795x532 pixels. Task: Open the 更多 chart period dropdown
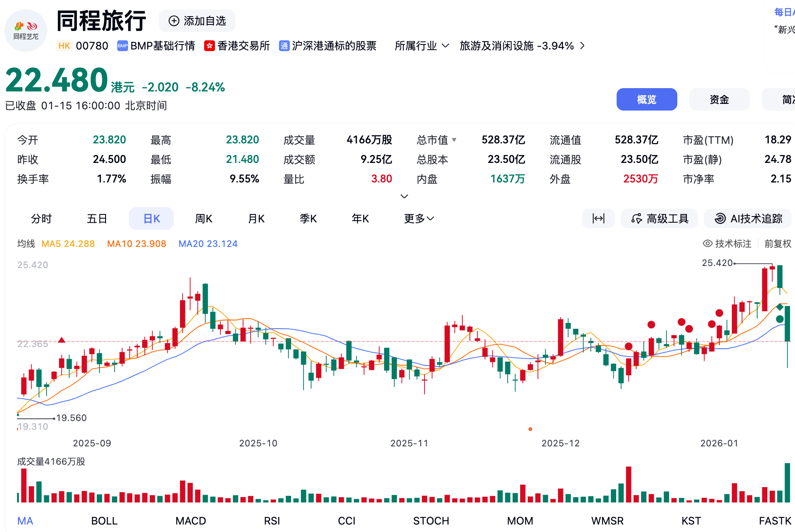click(x=418, y=218)
